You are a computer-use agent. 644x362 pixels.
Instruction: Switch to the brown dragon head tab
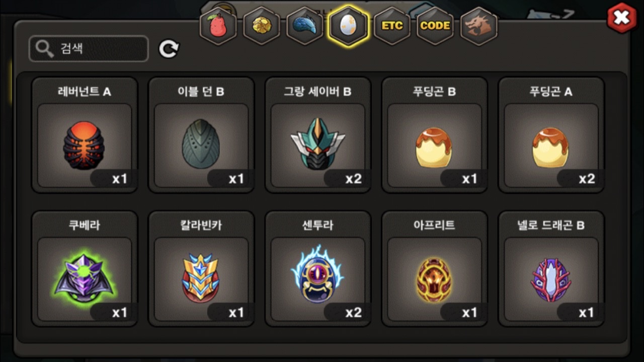pyautogui.click(x=479, y=26)
